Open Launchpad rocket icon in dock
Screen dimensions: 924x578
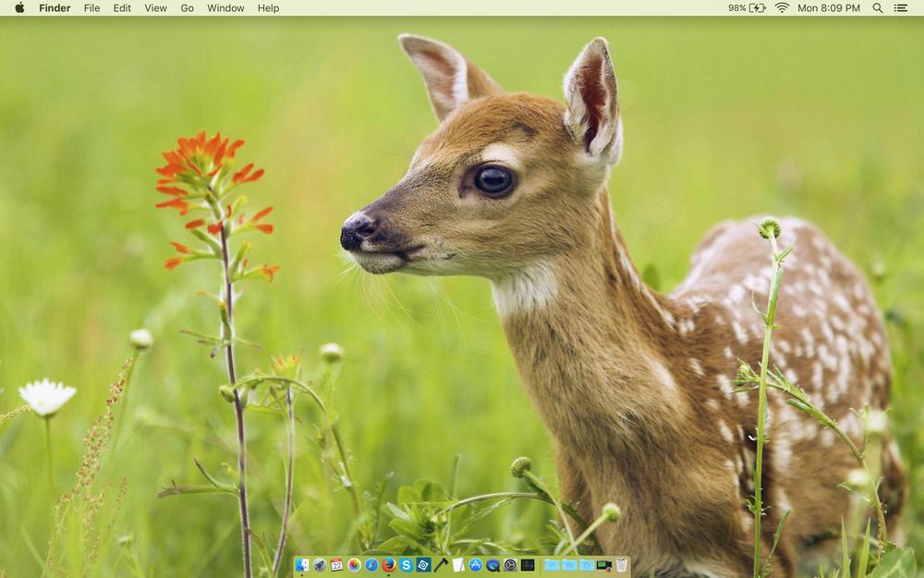click(320, 565)
